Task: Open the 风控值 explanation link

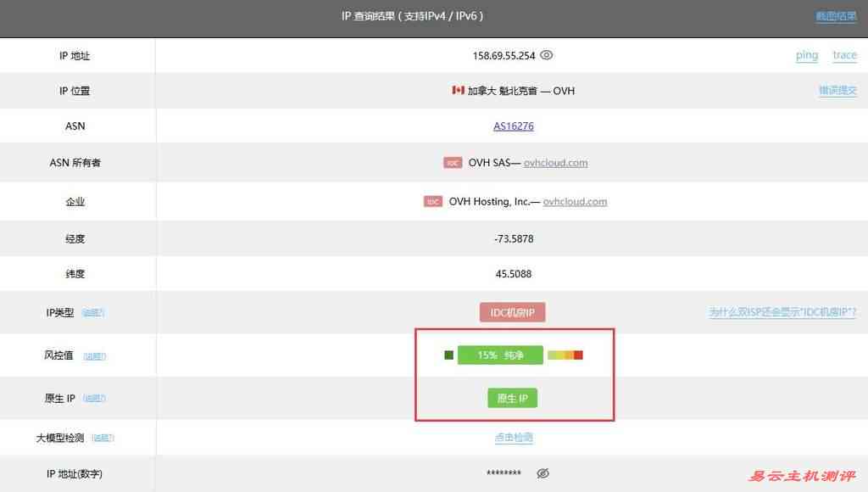Action: (95, 355)
